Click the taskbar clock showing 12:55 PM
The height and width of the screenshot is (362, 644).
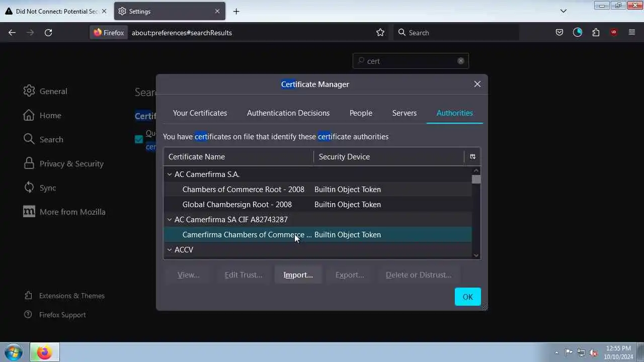[619, 352]
